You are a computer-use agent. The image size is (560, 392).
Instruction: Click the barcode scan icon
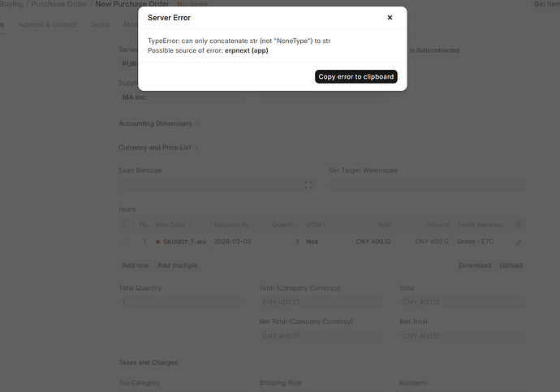[x=308, y=186]
